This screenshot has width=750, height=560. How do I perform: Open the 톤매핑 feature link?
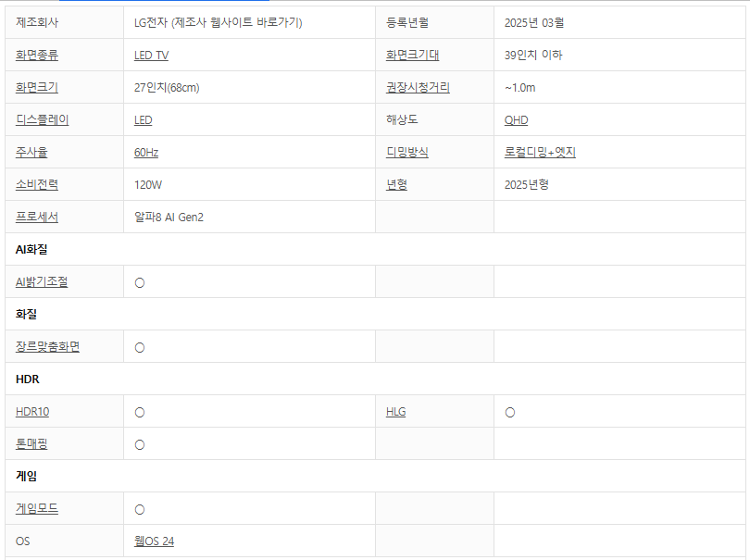point(31,444)
